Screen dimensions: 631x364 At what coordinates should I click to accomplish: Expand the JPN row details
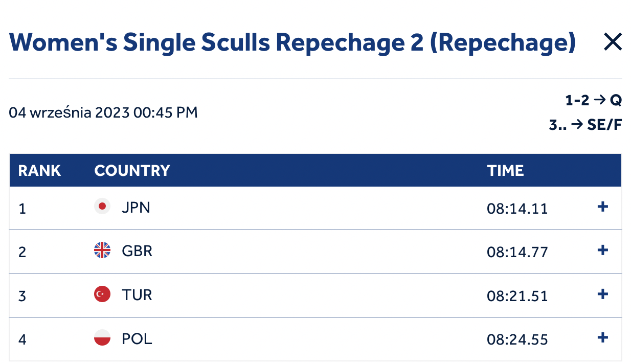603,207
